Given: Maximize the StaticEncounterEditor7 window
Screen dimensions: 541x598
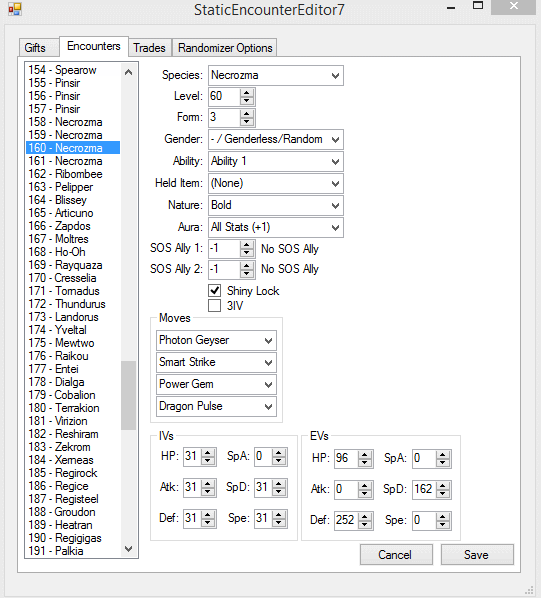Looking at the screenshot, I should [x=478, y=6].
